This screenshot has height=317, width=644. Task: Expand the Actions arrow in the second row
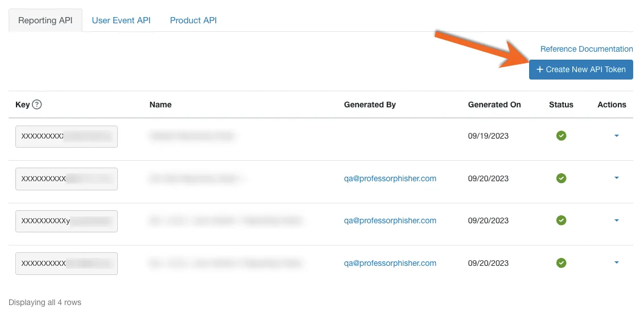[x=617, y=178]
